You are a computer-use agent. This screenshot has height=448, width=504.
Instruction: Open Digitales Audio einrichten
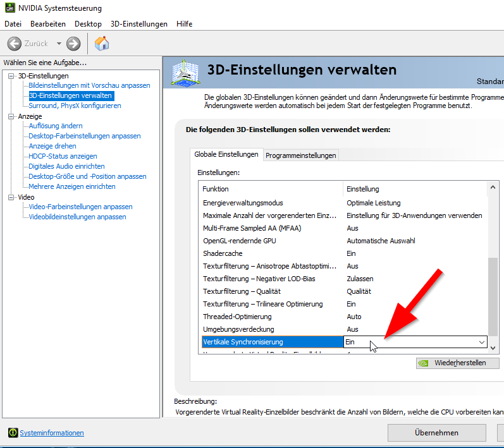click(66, 166)
